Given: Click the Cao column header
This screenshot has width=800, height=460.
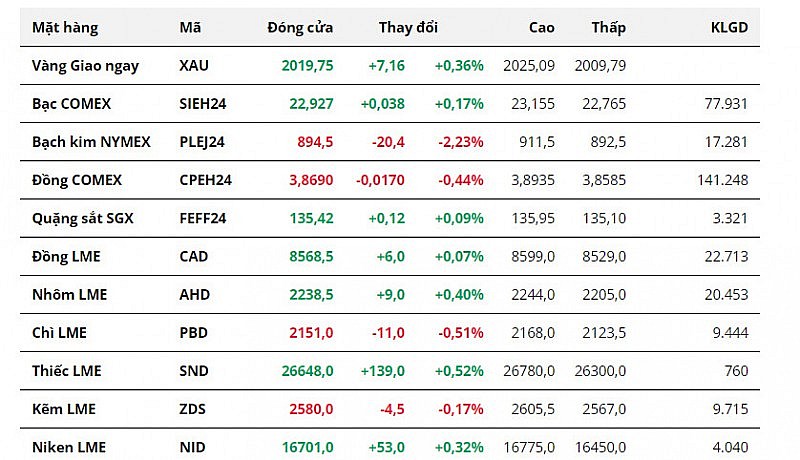Looking at the screenshot, I should (541, 28).
